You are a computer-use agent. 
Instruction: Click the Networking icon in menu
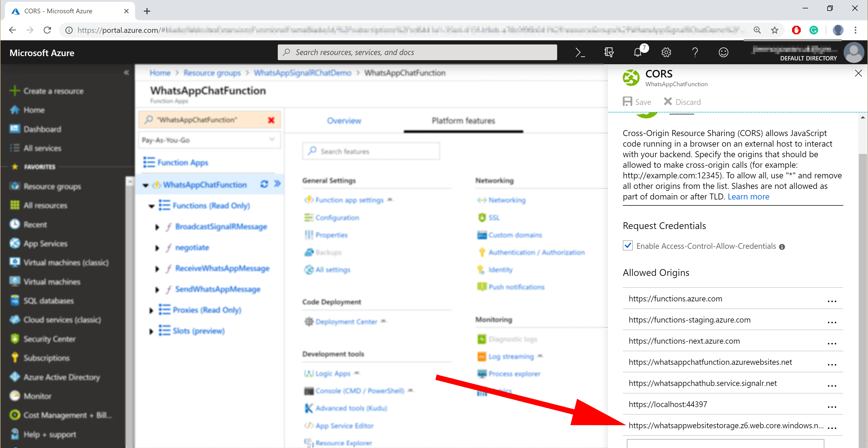click(481, 200)
